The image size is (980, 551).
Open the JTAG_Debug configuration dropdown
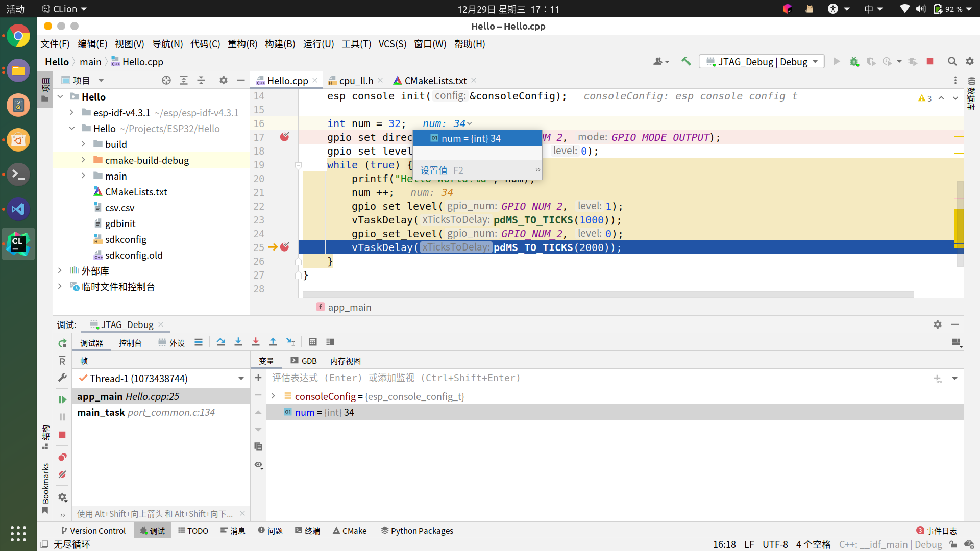point(761,61)
